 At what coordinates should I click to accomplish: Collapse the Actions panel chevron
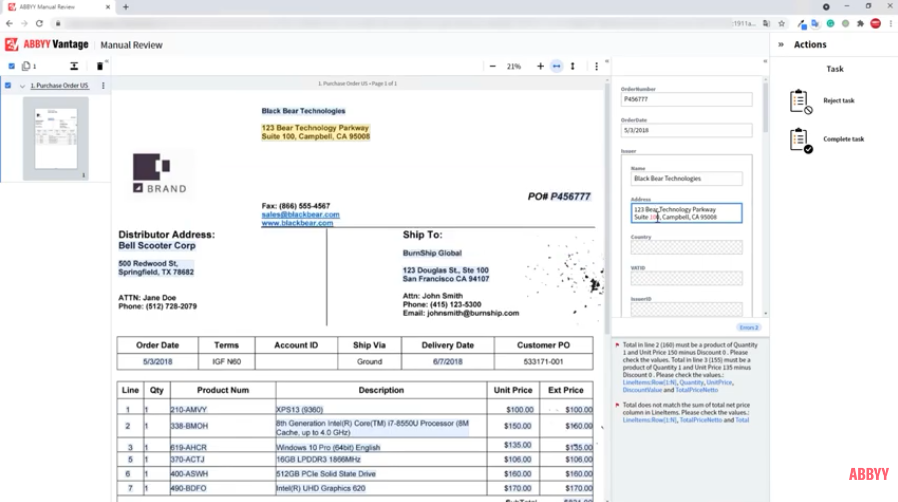(781, 45)
